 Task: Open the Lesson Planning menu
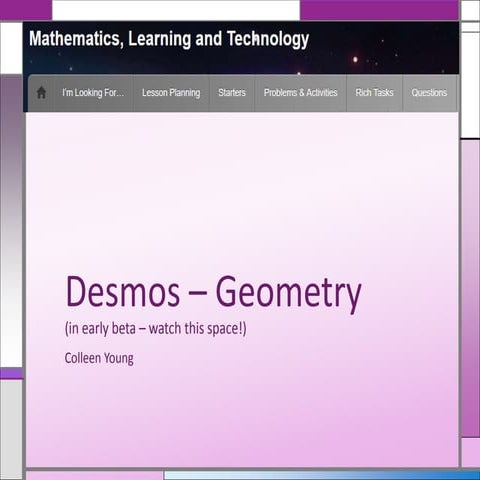coord(171,93)
